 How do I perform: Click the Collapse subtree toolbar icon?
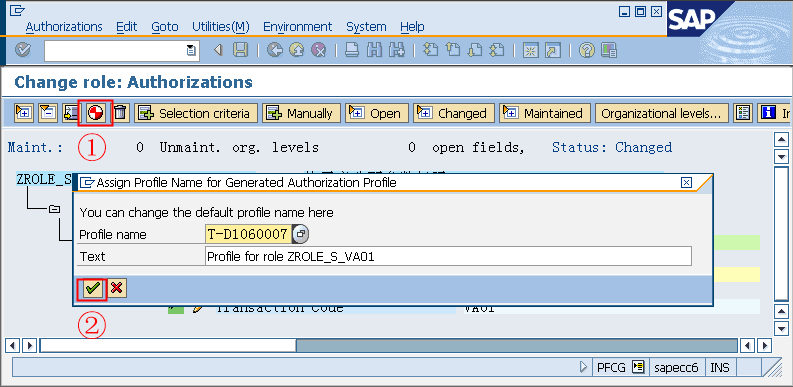[x=48, y=113]
